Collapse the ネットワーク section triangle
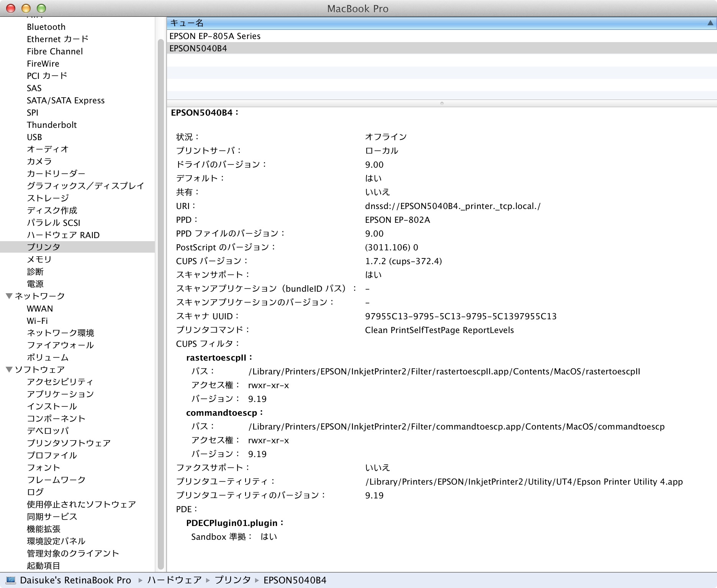Screen dimensions: 717x588 9,296
